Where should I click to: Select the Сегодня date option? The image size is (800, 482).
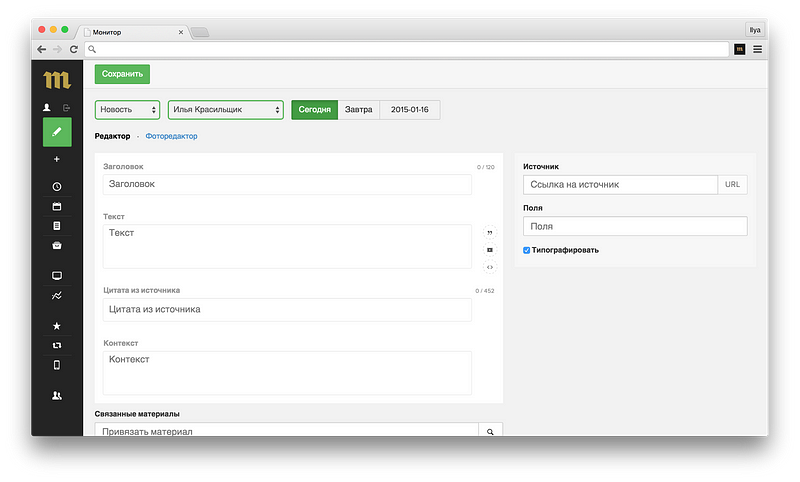[x=314, y=110]
